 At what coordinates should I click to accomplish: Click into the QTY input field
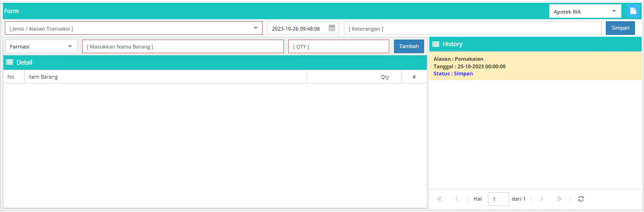pos(338,47)
